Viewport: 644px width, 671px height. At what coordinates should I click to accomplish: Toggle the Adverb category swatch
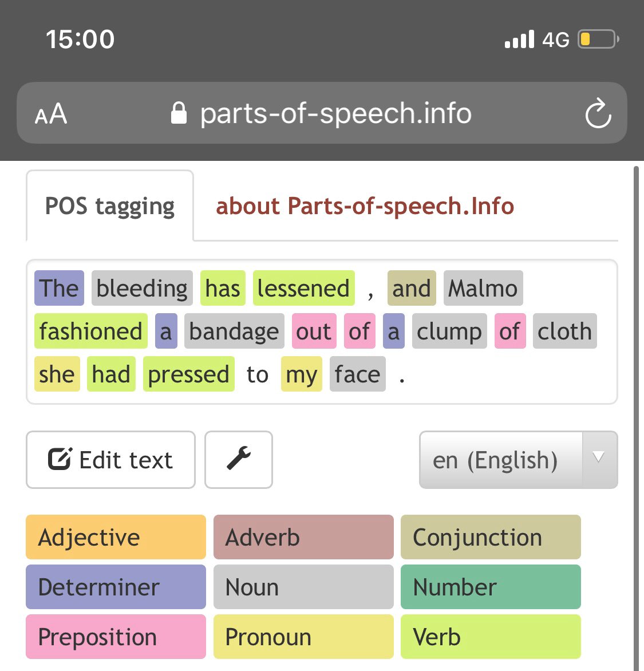(x=303, y=536)
